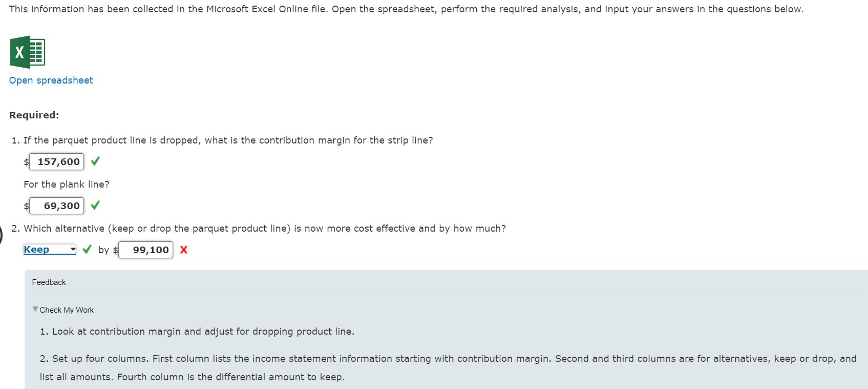Click the green checkmark beside 157,600
The width and height of the screenshot is (868, 389).
pyautogui.click(x=95, y=161)
